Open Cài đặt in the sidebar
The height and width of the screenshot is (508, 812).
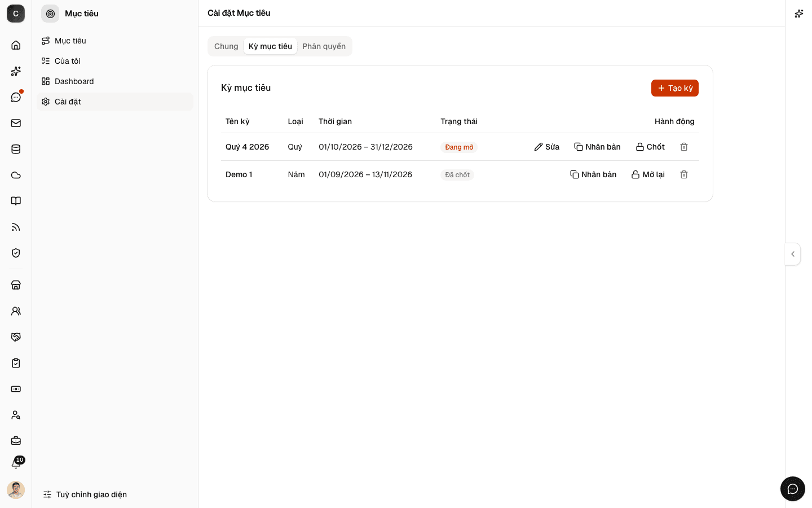click(x=115, y=102)
